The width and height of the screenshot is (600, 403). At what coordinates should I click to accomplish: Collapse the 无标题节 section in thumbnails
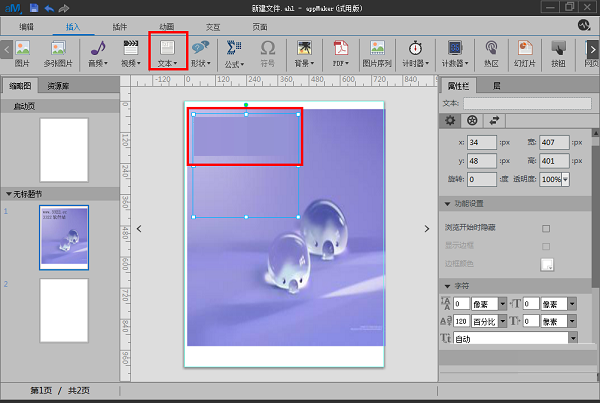point(9,193)
